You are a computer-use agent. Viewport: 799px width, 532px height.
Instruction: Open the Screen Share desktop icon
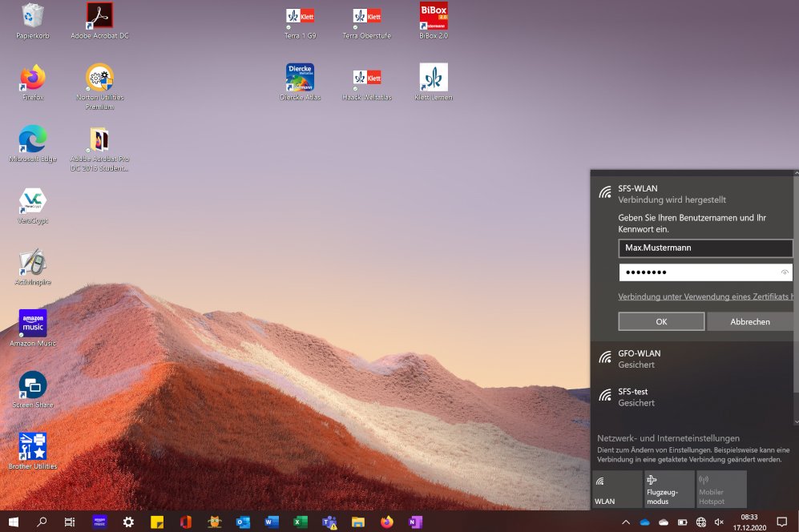(33, 386)
